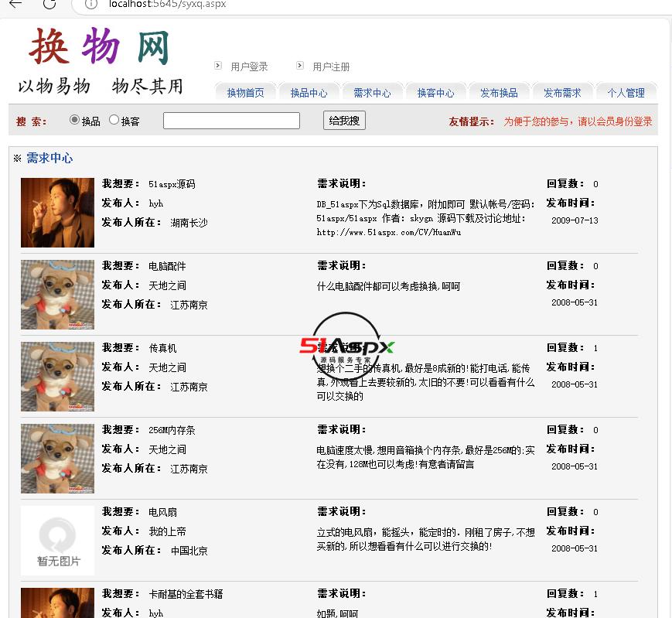Screen dimensions: 672x618
Task: Switch to the 需求中心 tab
Action: pyautogui.click(x=372, y=93)
